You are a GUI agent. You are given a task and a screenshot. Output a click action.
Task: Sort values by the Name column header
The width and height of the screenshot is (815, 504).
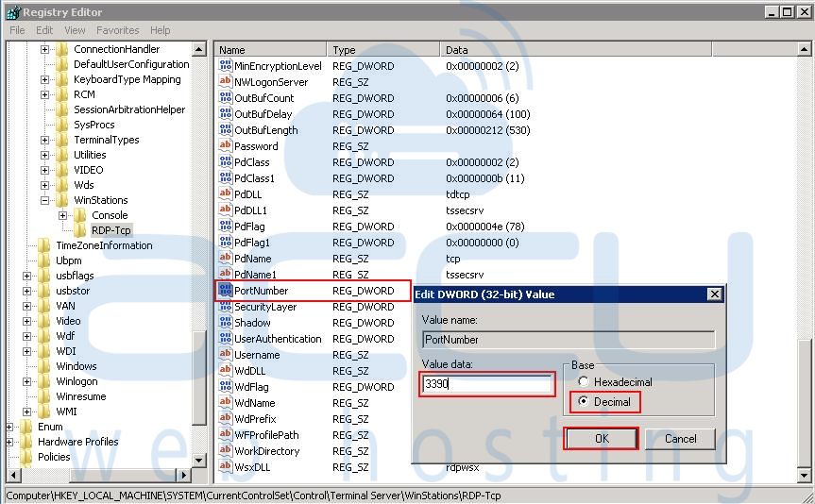pos(270,50)
